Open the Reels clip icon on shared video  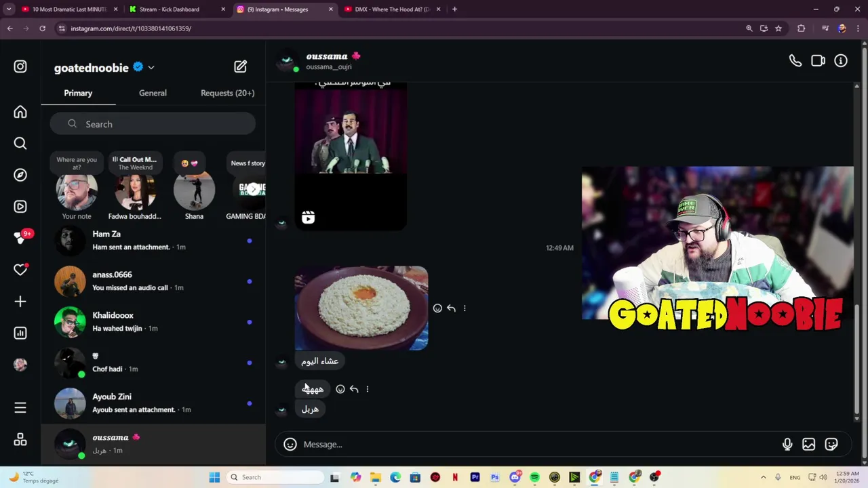point(308,217)
